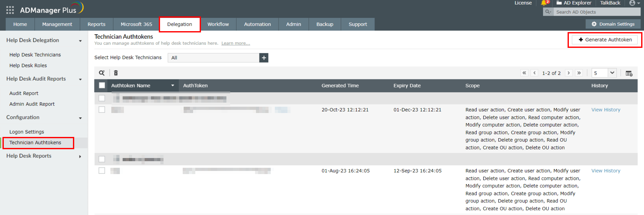The height and width of the screenshot is (215, 644).
Task: Click the notification bell icon
Action: (x=544, y=3)
